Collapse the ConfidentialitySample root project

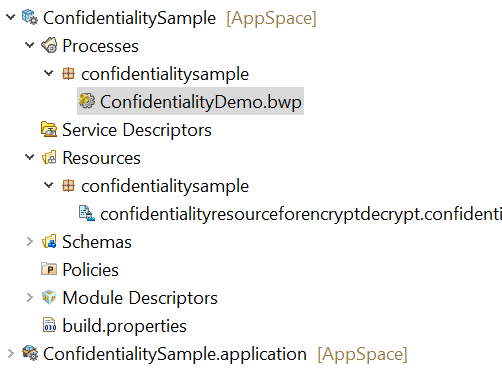point(11,17)
